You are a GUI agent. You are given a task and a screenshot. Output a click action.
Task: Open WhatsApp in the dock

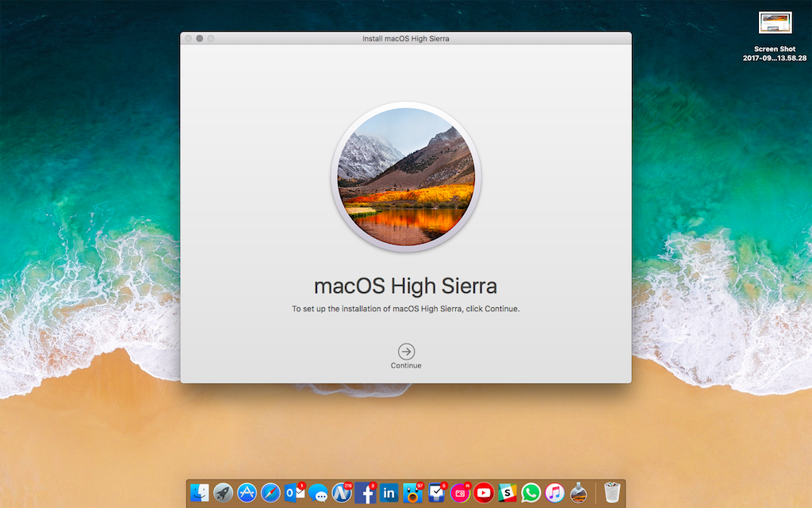[530, 493]
